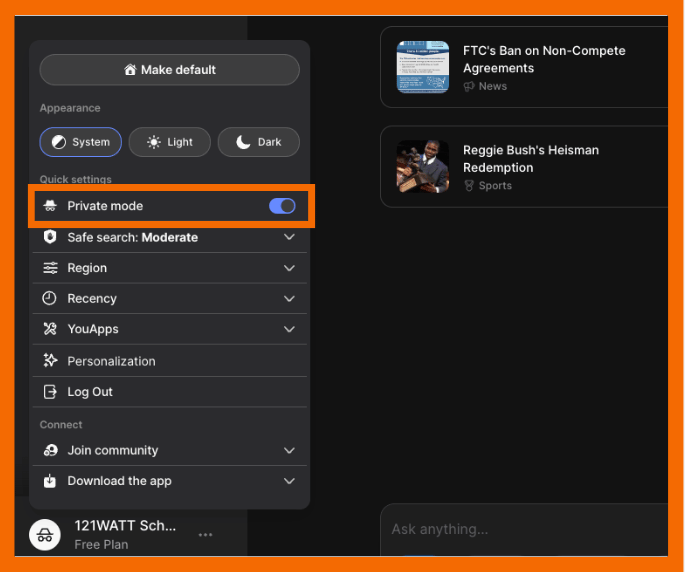Open Personalization settings
The image size is (685, 572).
pyautogui.click(x=111, y=361)
